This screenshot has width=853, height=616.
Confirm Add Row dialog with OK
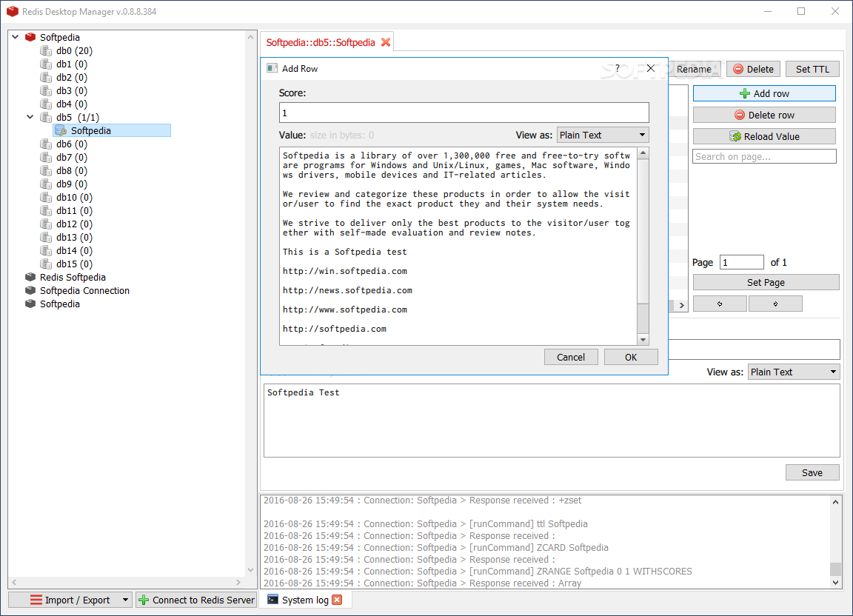click(x=631, y=357)
